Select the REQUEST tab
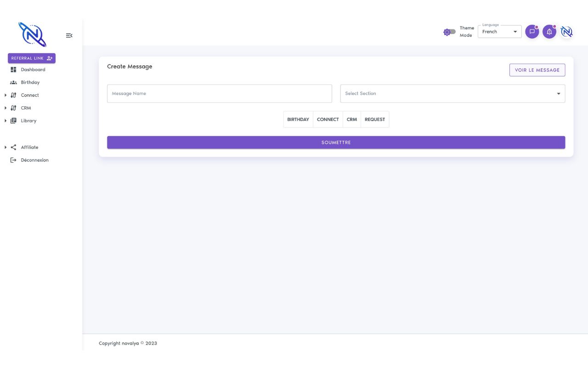This screenshot has width=588, height=368. click(x=375, y=120)
